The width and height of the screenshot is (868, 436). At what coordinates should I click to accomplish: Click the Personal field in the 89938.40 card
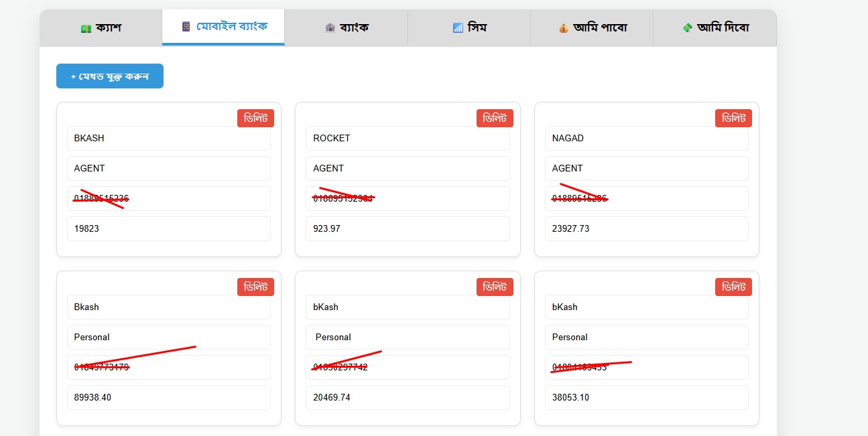pos(169,337)
